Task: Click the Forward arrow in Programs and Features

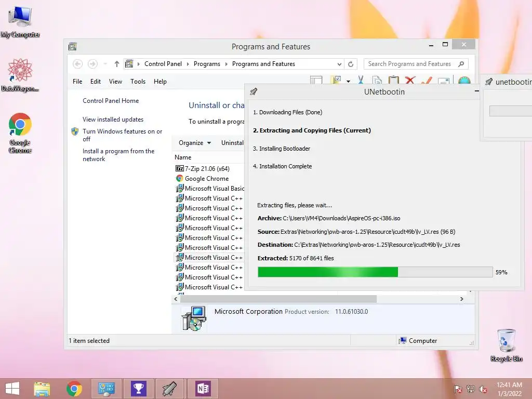Action: pos(92,64)
